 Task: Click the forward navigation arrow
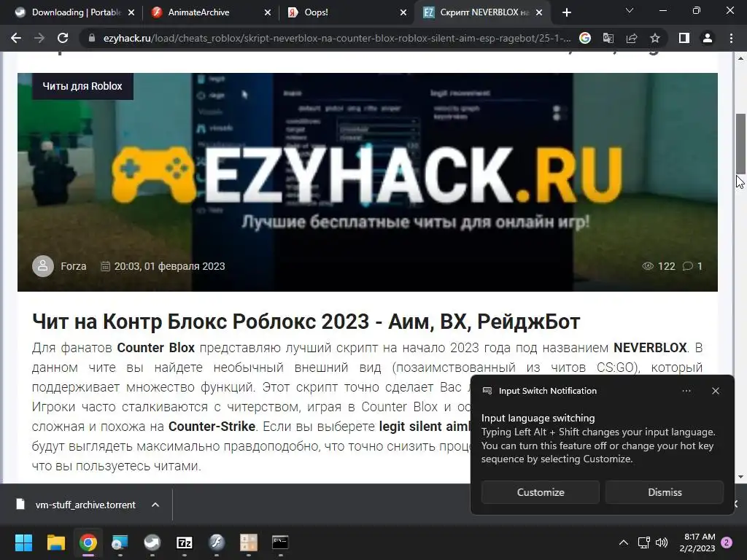pos(39,38)
